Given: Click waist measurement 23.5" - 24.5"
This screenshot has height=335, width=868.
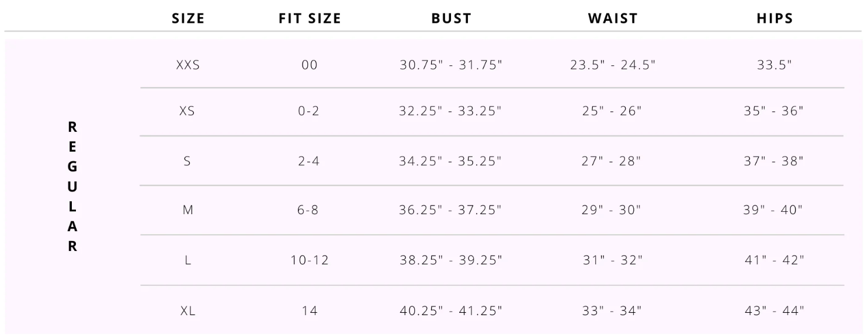Looking at the screenshot, I should pos(613,65).
